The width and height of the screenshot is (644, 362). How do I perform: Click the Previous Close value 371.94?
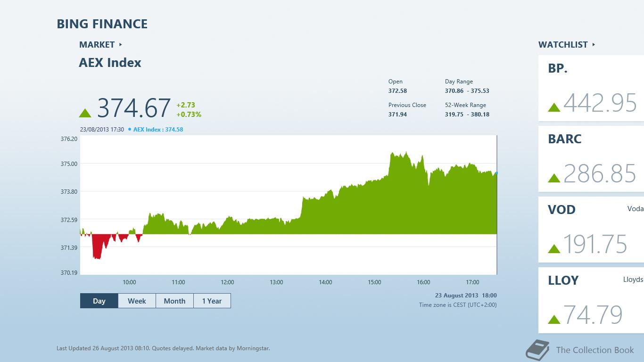[397, 115]
